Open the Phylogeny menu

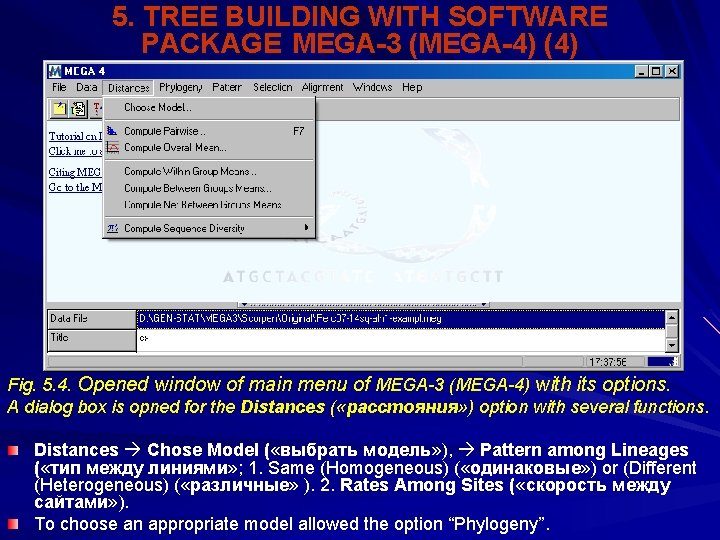tap(180, 87)
